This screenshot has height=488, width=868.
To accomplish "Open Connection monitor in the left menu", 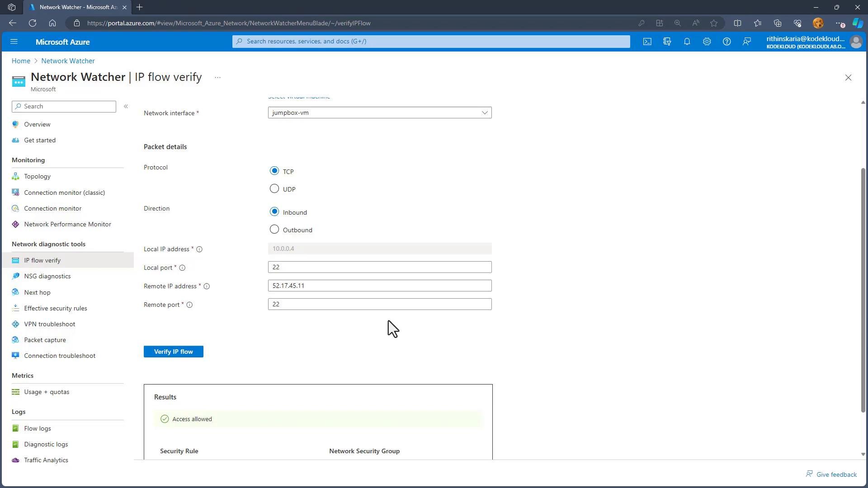I will [52, 208].
